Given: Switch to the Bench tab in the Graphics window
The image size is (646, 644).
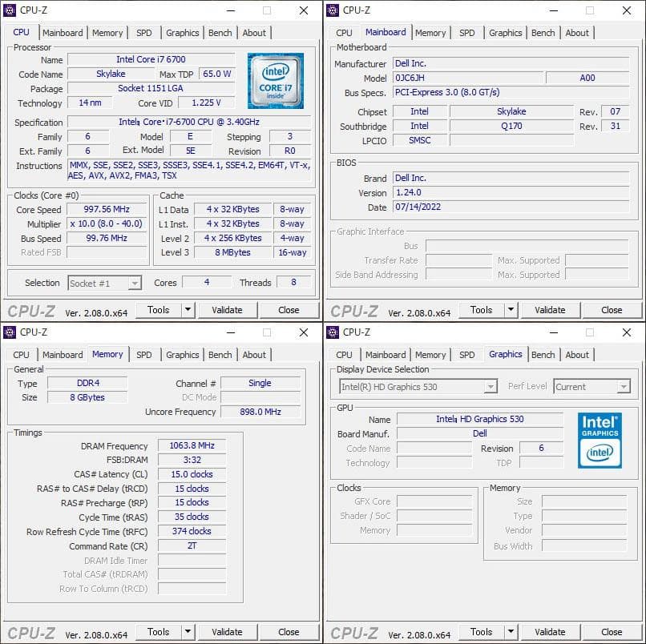Looking at the screenshot, I should 543,354.
